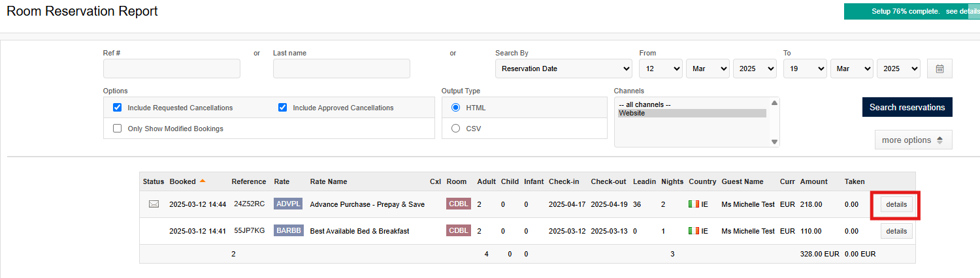
Task: Sort by Country column header
Action: [x=702, y=181]
